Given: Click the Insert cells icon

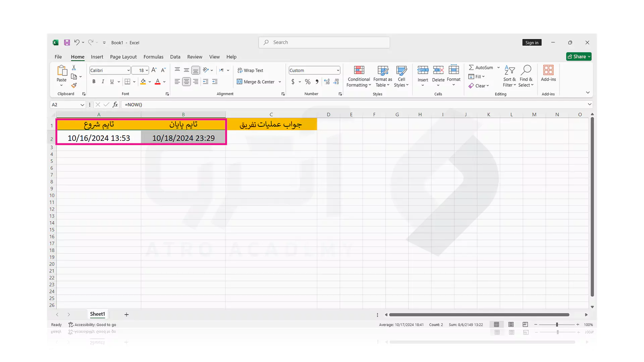Looking at the screenshot, I should click(423, 70).
